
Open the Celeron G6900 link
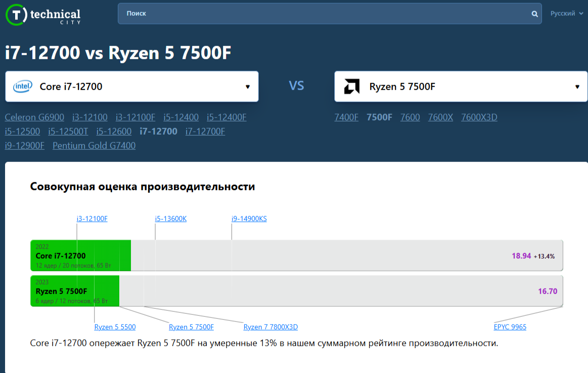point(34,117)
